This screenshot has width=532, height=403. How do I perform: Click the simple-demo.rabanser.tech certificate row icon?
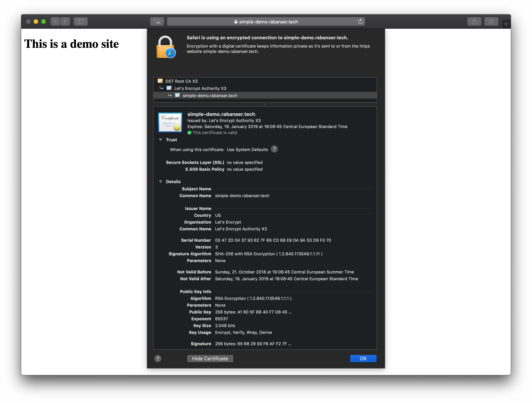(178, 95)
